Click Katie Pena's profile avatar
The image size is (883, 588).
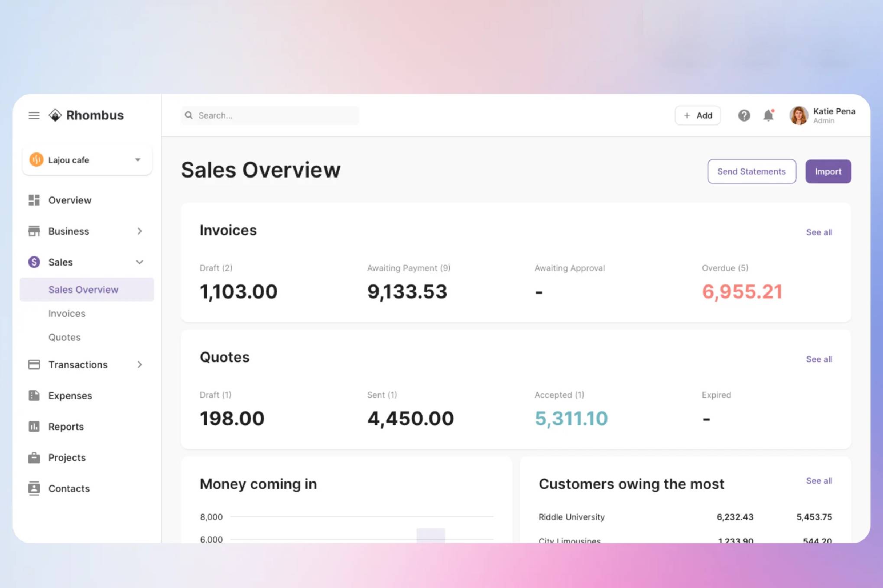(x=799, y=116)
